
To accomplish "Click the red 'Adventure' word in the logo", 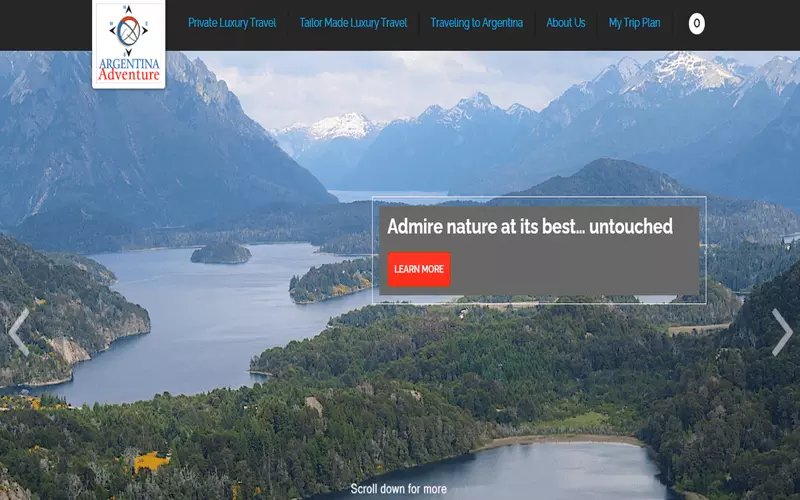I will coord(129,75).
